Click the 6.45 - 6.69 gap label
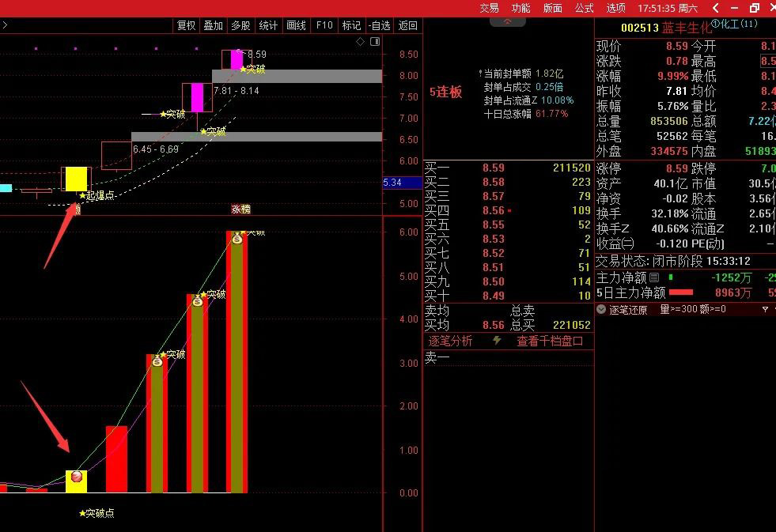 click(x=155, y=149)
